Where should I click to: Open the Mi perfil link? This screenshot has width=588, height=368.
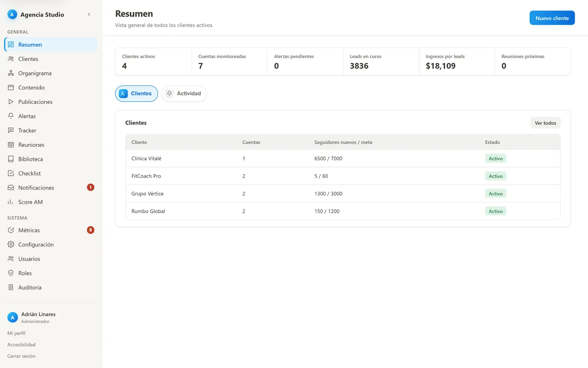[x=16, y=333]
